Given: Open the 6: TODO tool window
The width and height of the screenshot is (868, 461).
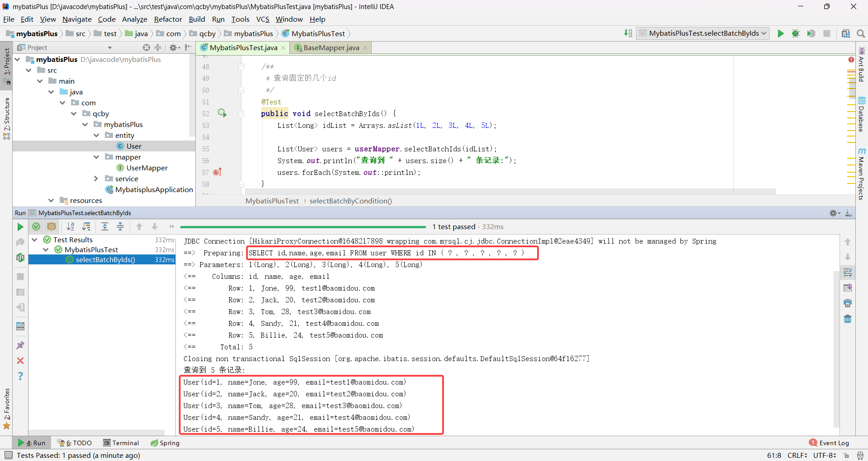Looking at the screenshot, I should tap(75, 443).
